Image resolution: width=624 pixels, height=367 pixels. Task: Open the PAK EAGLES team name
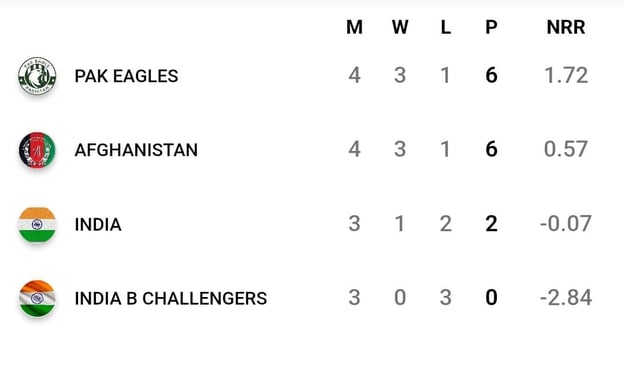pyautogui.click(x=126, y=76)
